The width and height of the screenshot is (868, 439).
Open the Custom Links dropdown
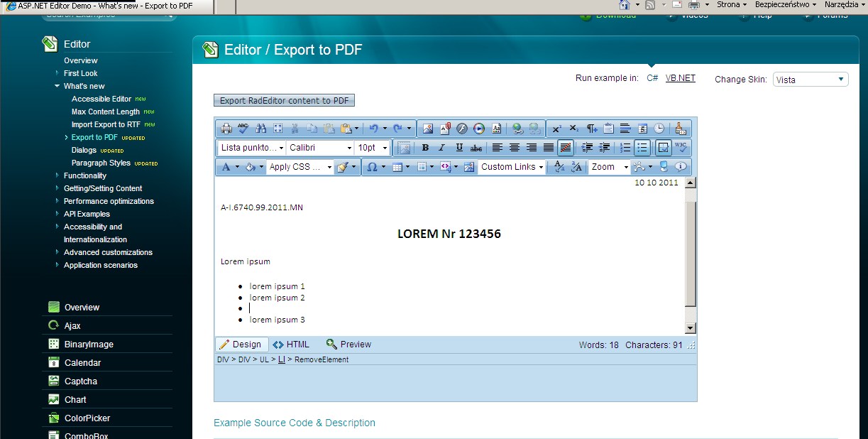[512, 167]
